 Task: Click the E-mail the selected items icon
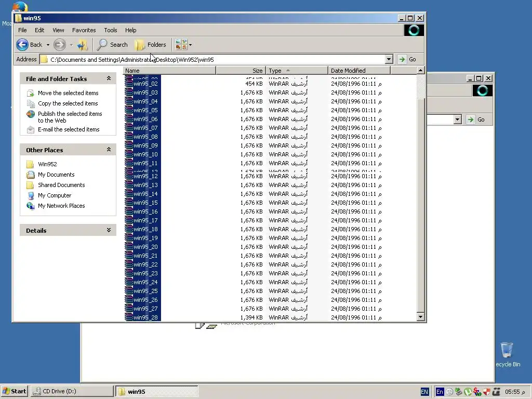click(31, 129)
